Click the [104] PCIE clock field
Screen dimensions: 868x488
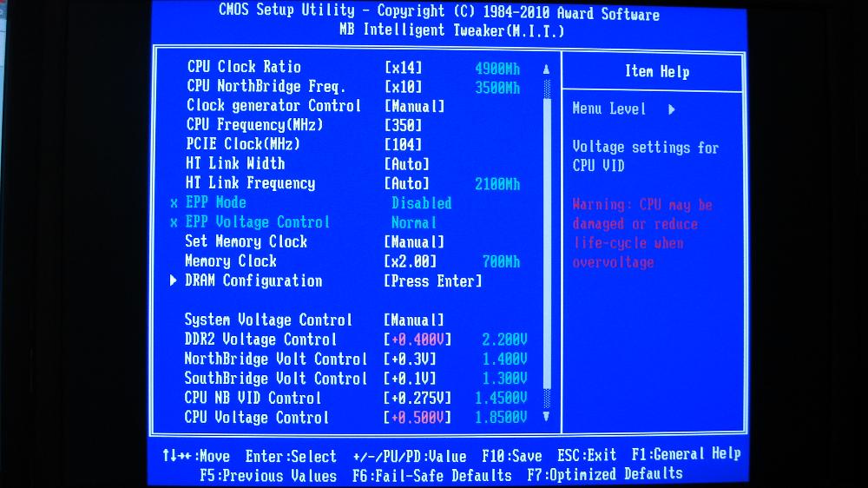403,145
